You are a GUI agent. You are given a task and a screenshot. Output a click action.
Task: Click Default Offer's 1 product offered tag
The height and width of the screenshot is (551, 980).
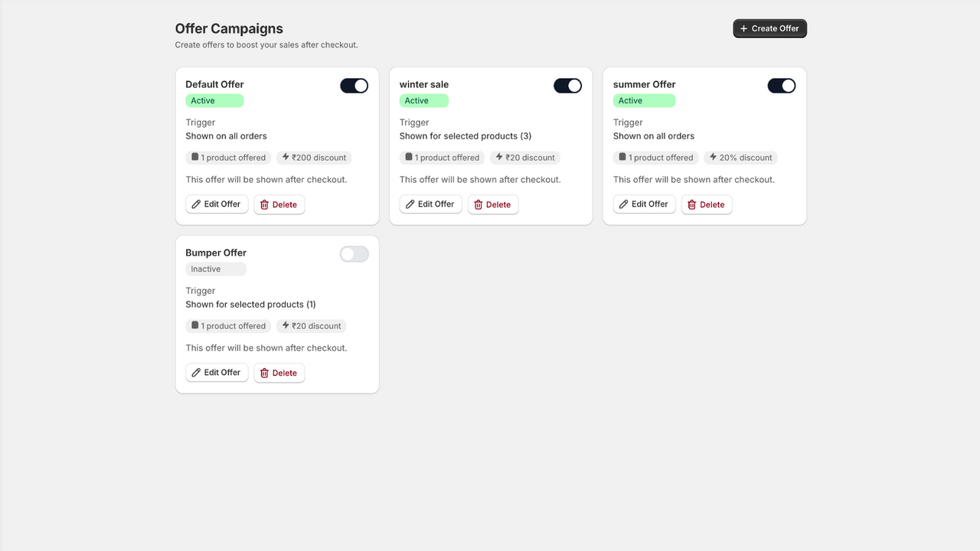point(228,158)
